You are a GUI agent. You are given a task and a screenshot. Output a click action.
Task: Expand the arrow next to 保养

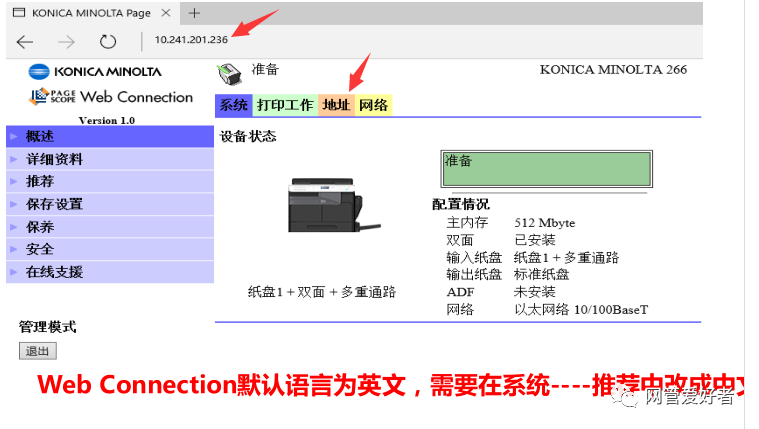(x=14, y=227)
